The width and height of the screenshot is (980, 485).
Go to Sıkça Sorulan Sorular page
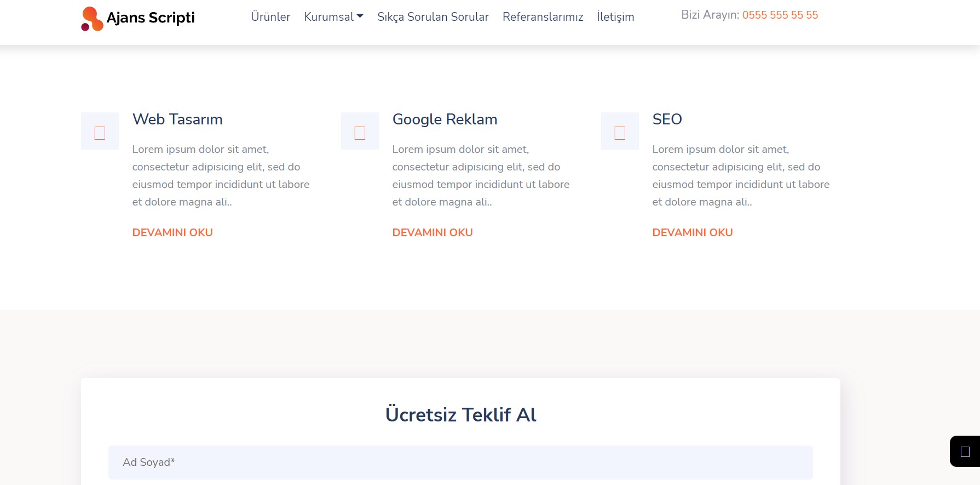pyautogui.click(x=433, y=17)
